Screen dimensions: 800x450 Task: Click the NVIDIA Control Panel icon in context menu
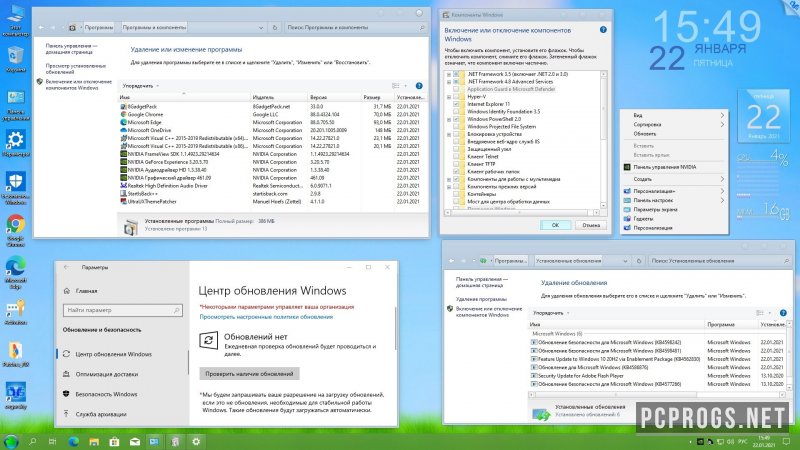tap(627, 167)
